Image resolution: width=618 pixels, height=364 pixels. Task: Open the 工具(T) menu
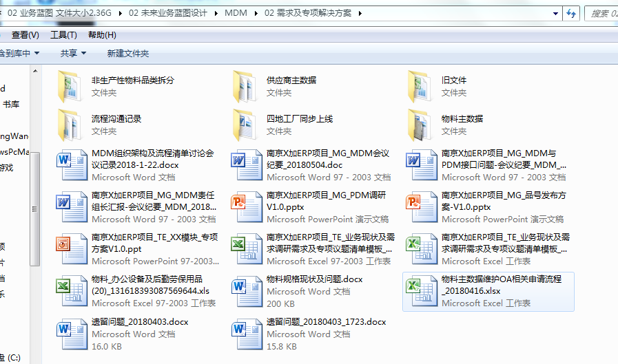(63, 35)
